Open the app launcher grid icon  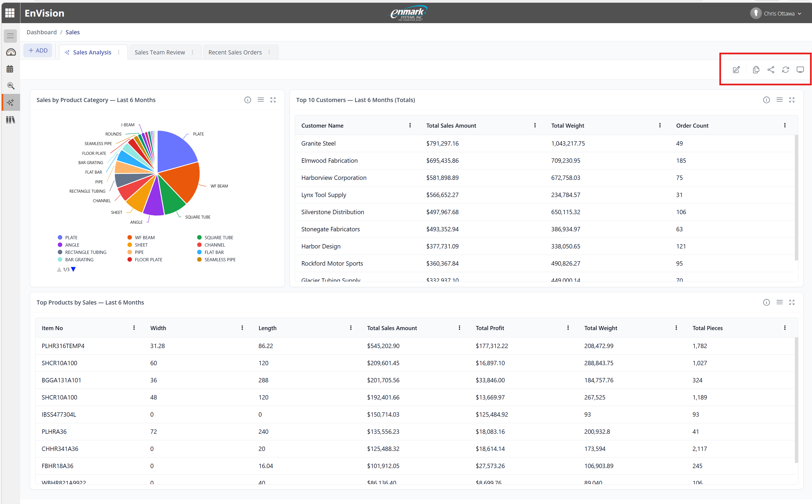tap(10, 13)
